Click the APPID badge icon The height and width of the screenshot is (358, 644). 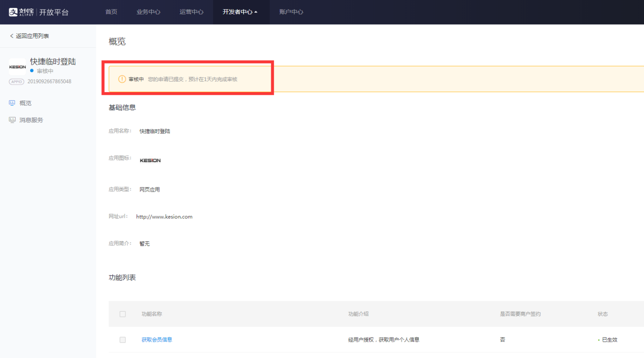pyautogui.click(x=17, y=82)
